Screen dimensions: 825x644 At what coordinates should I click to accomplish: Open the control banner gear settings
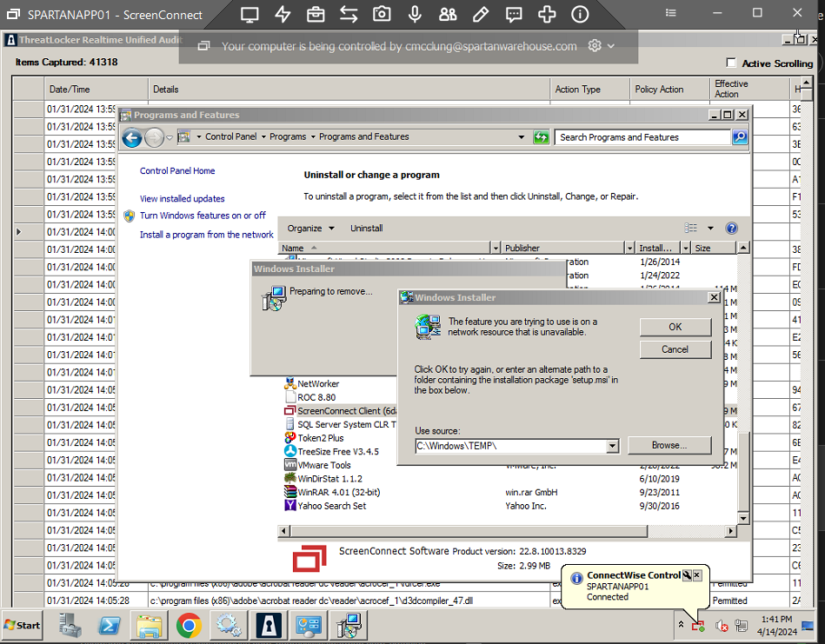coord(595,46)
